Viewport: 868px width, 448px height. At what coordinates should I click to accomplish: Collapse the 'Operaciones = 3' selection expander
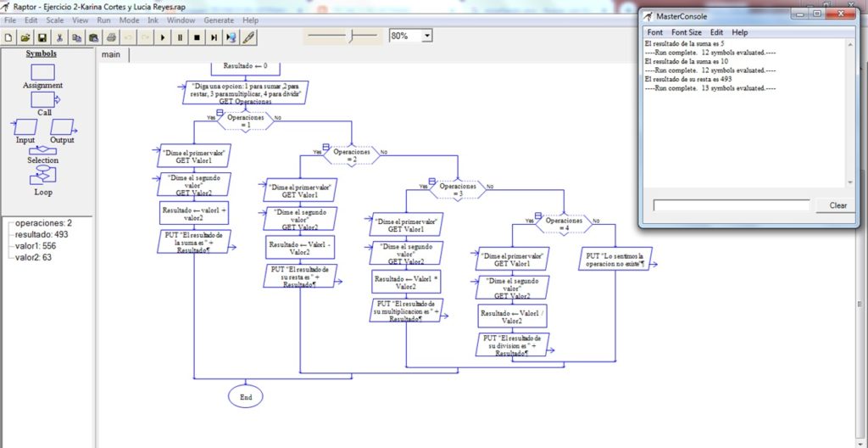(432, 181)
